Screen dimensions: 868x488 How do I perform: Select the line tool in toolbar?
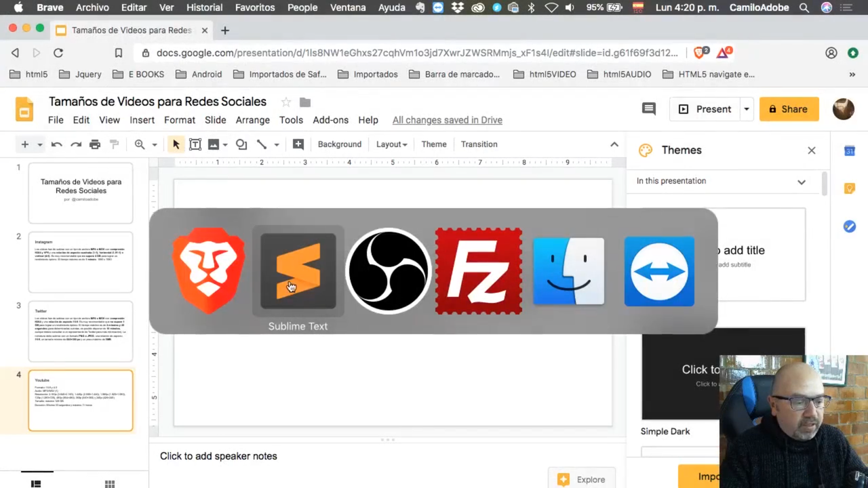tap(262, 144)
